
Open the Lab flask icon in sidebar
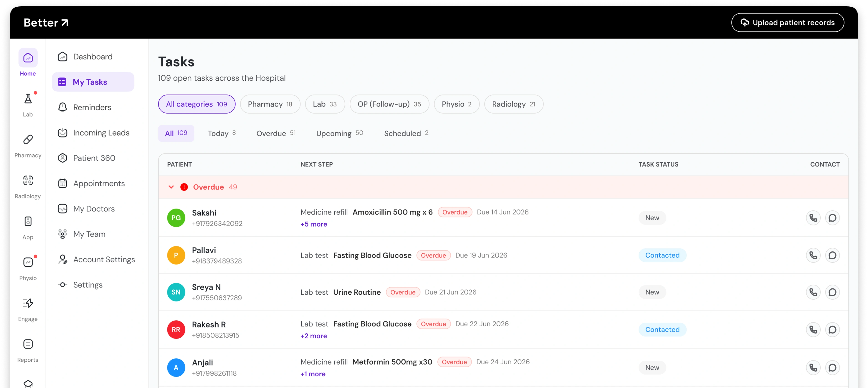[x=28, y=99]
